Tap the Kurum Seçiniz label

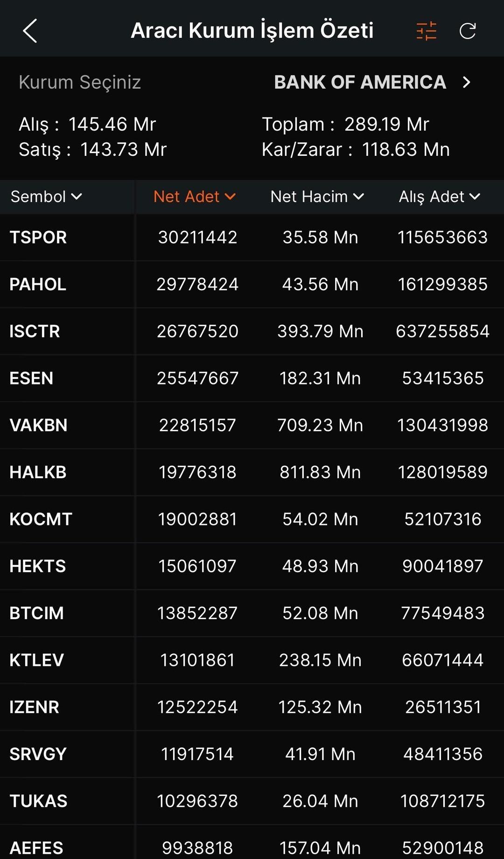tap(80, 83)
